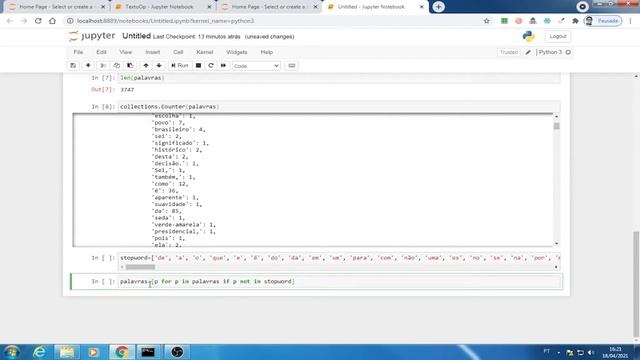Click the len(palavras) code cell

point(339,78)
